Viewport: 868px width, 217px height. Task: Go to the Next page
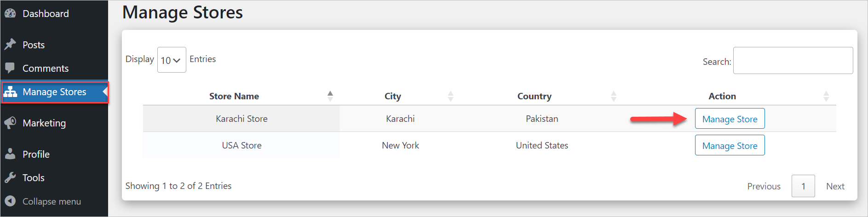pyautogui.click(x=835, y=186)
